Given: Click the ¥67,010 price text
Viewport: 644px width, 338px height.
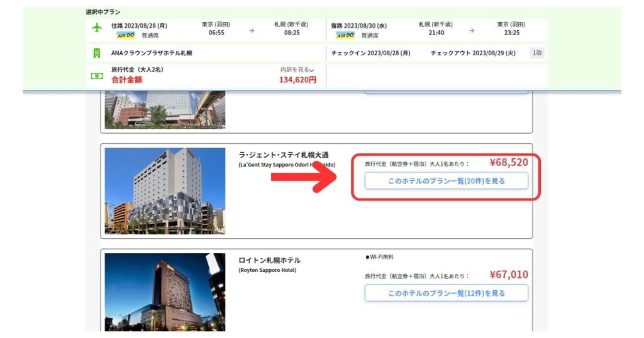Looking at the screenshot, I should [509, 275].
